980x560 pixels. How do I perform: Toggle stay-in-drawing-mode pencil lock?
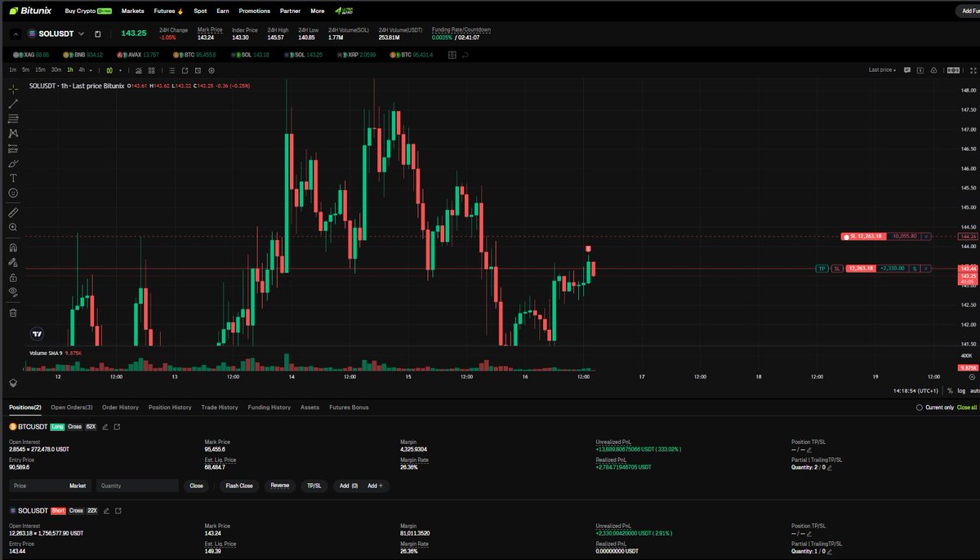[13, 263]
